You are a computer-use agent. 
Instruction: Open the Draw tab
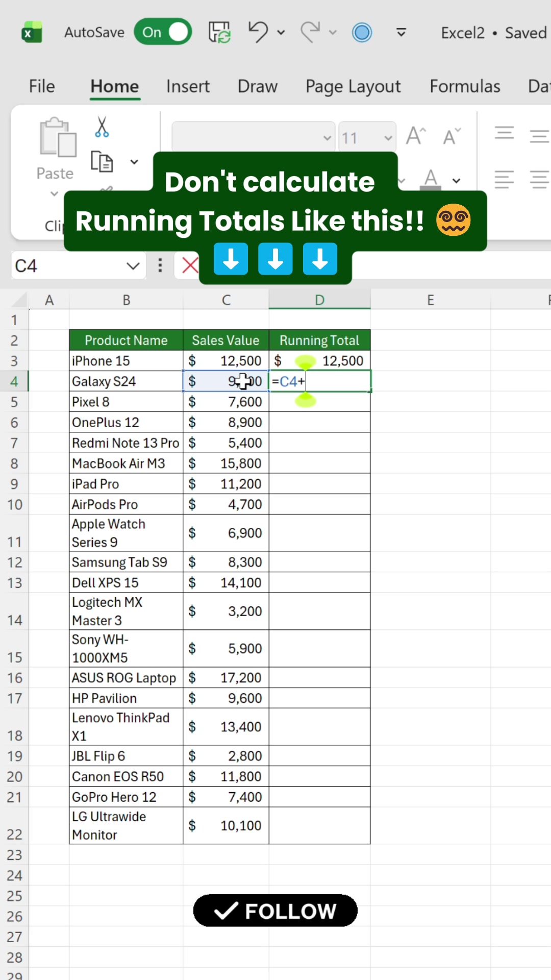point(258,86)
